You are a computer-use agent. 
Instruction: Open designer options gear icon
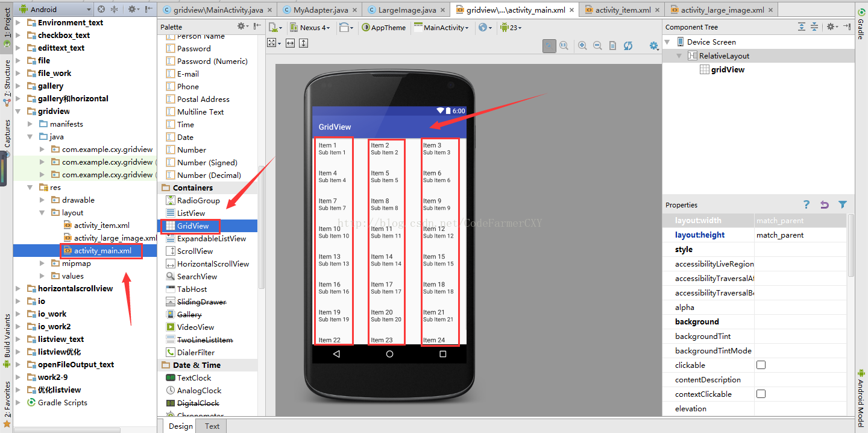[x=654, y=46]
